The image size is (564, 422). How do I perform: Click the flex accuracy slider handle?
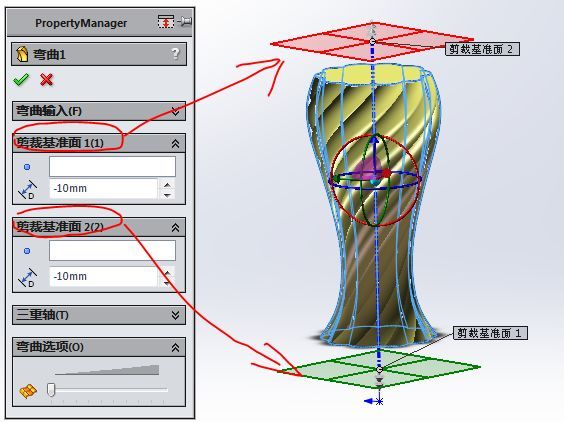pos(51,390)
